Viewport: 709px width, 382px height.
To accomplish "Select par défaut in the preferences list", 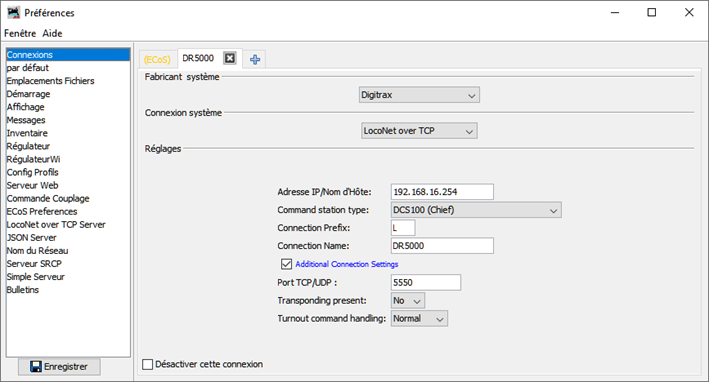I will [68, 68].
